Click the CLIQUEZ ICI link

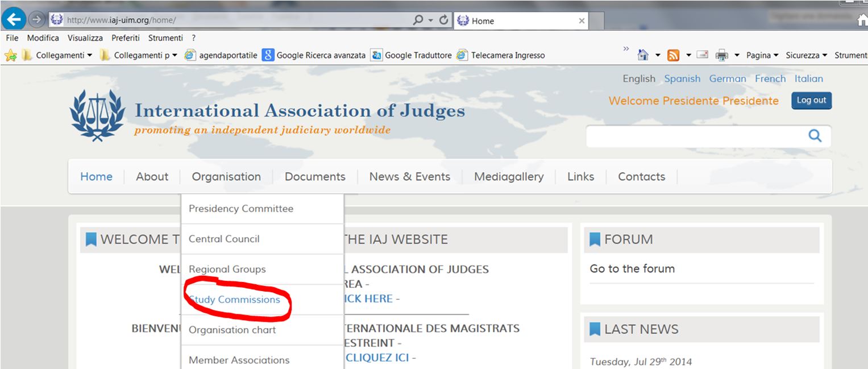click(x=377, y=358)
